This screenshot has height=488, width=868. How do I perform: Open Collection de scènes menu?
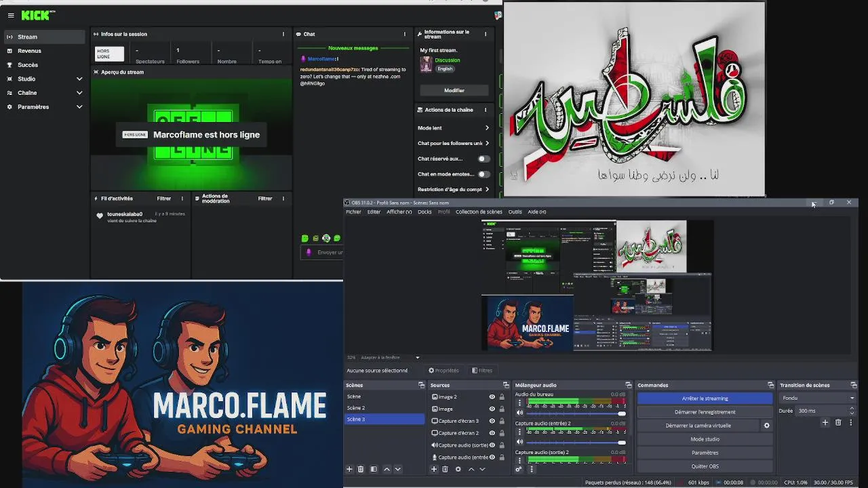click(x=479, y=211)
